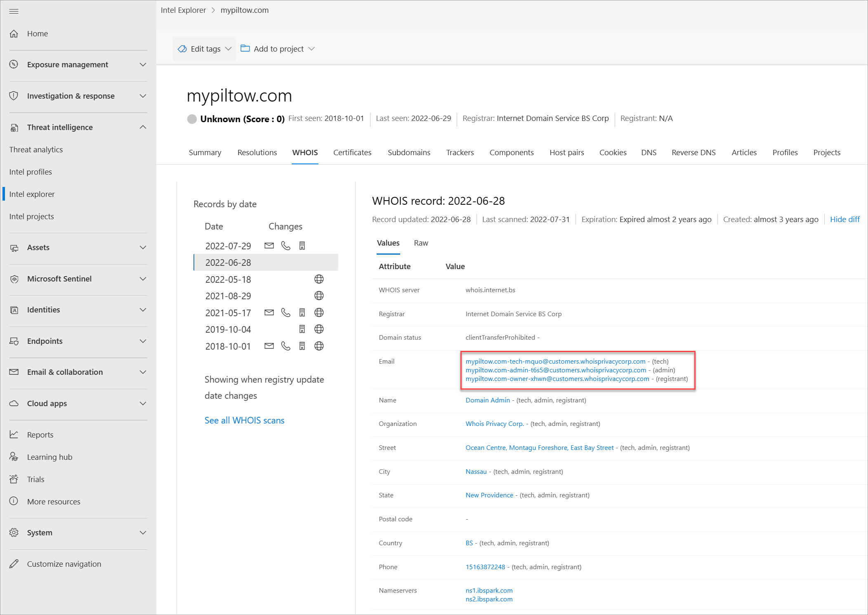Click the Nassau city link
Screen dimensions: 868x615
(476, 472)
